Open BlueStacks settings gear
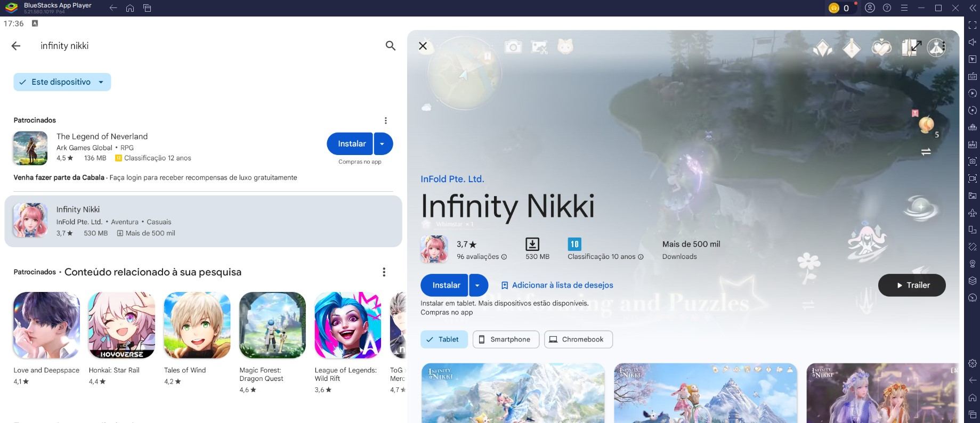Image resolution: width=980 pixels, height=423 pixels. [973, 363]
